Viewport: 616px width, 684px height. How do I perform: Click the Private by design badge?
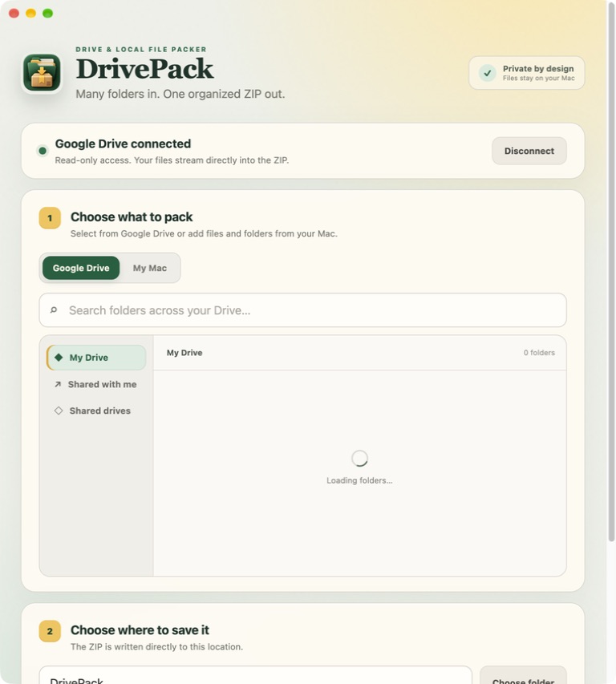[x=526, y=73]
